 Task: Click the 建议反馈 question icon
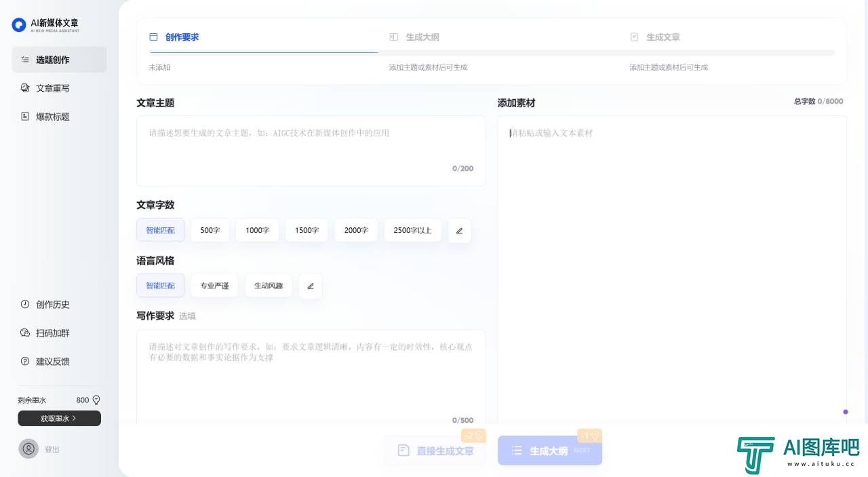(25, 362)
